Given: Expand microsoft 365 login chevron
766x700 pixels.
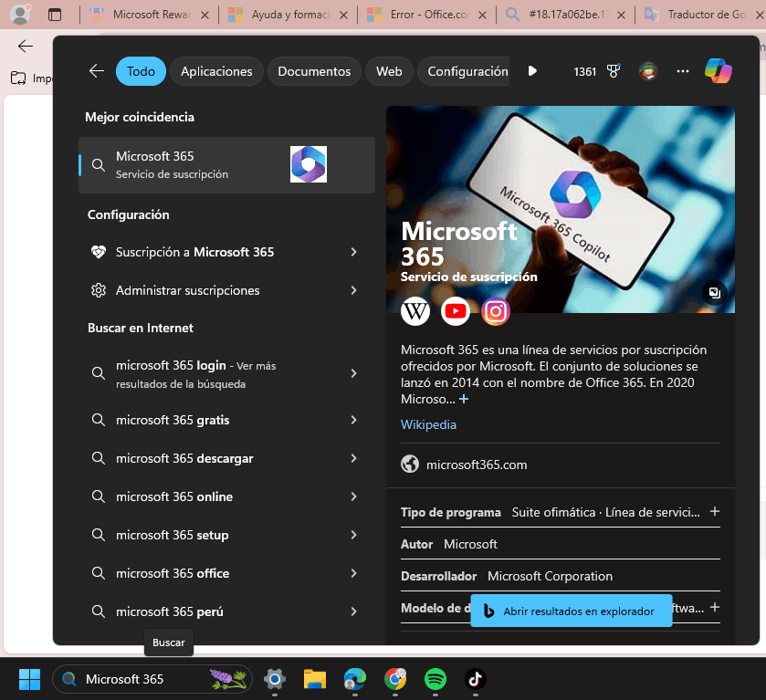Looking at the screenshot, I should tap(353, 373).
